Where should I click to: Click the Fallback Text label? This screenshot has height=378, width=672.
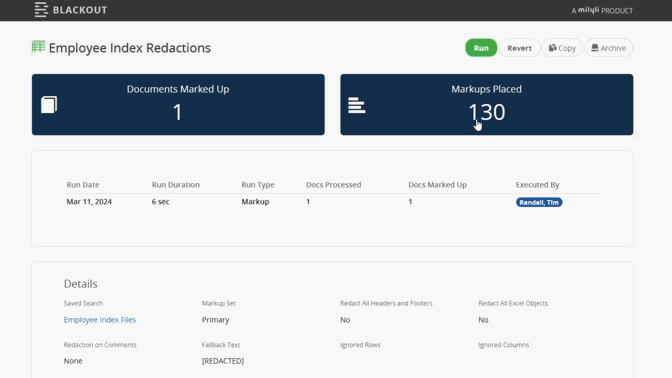(221, 345)
